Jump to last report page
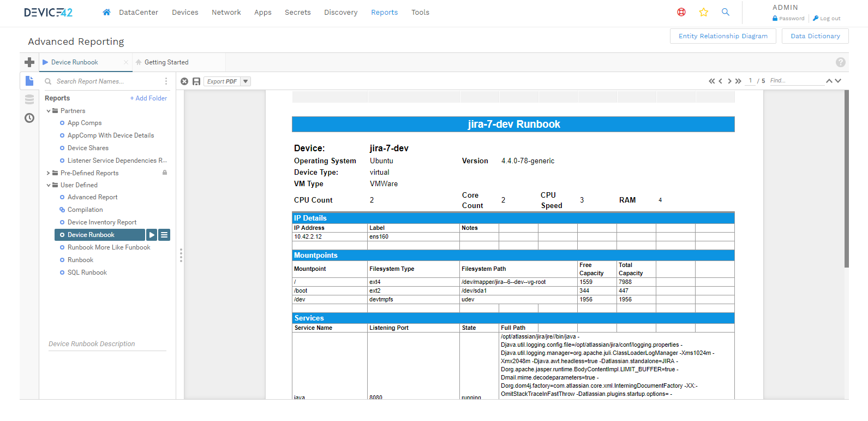Image resolution: width=868 pixels, height=421 pixels. click(x=738, y=81)
